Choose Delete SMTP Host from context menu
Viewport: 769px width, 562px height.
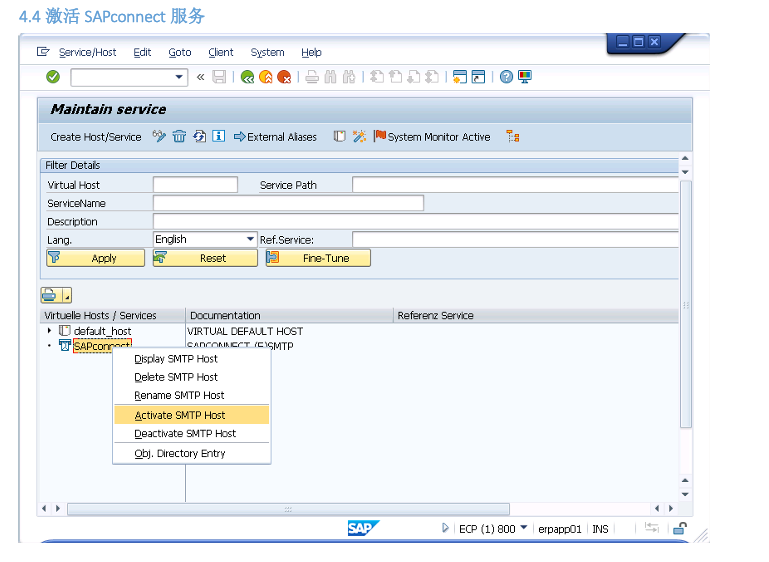pos(176,377)
